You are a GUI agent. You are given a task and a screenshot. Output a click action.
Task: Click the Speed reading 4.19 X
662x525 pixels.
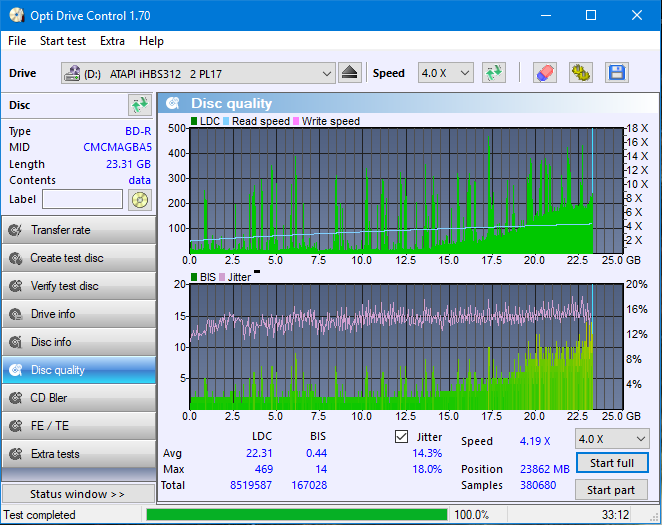coord(535,441)
